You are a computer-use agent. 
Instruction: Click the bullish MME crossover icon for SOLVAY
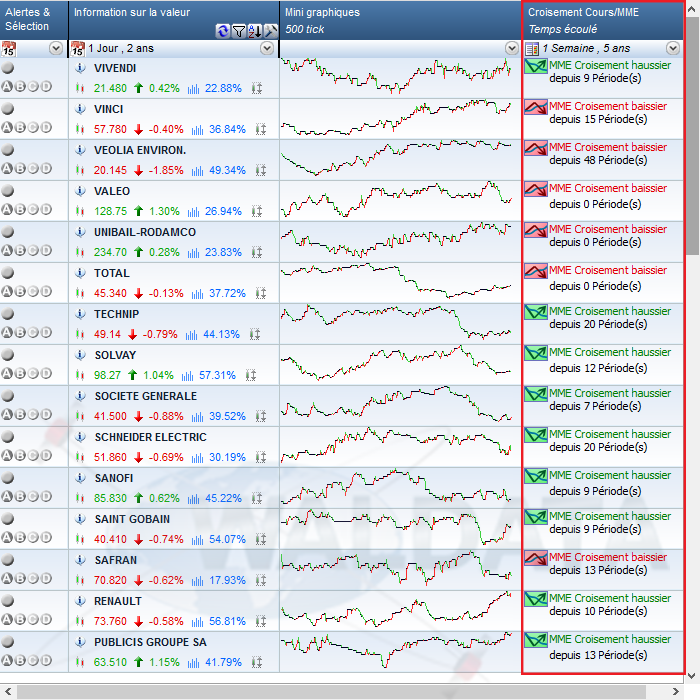click(x=536, y=353)
